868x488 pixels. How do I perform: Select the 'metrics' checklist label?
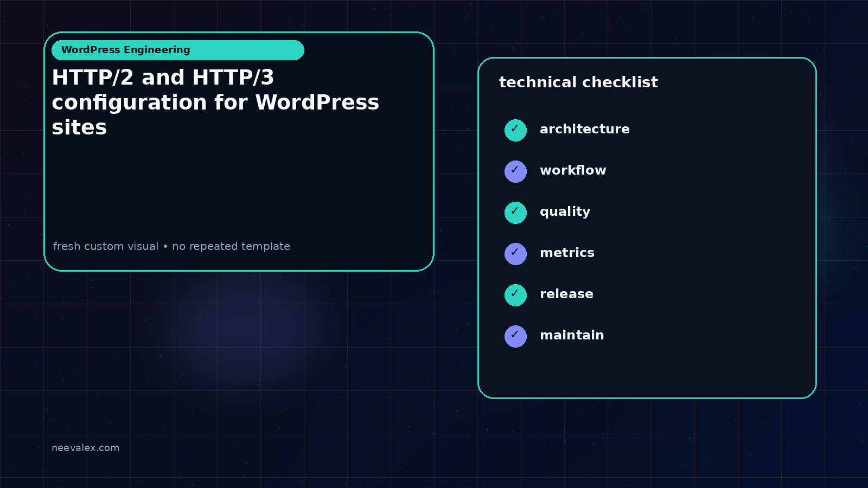[567, 253]
